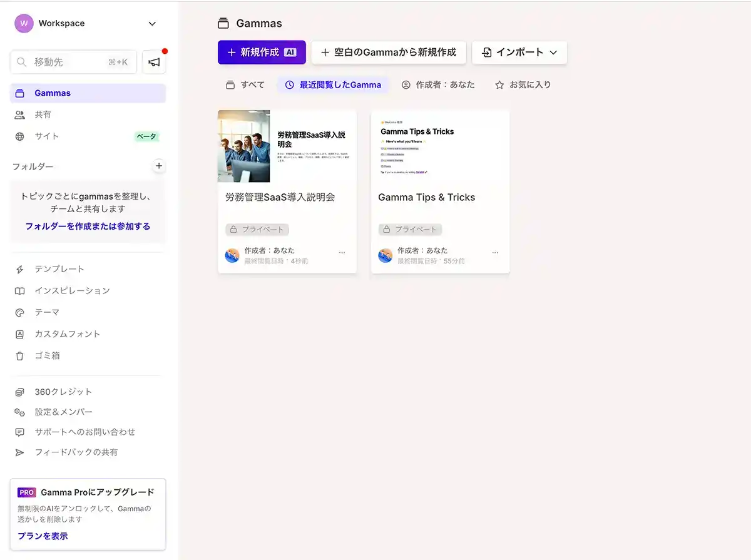Switch to the すべて filter tab

coord(245,84)
